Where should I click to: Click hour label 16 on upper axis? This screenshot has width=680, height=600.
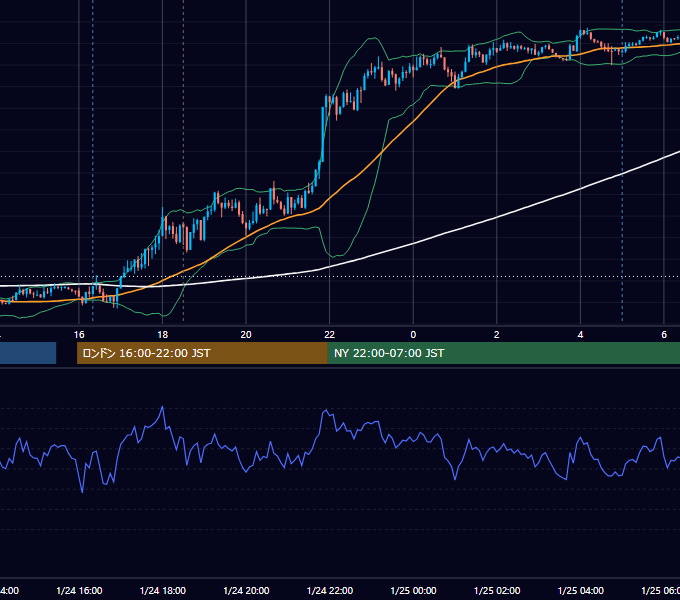tap(79, 335)
